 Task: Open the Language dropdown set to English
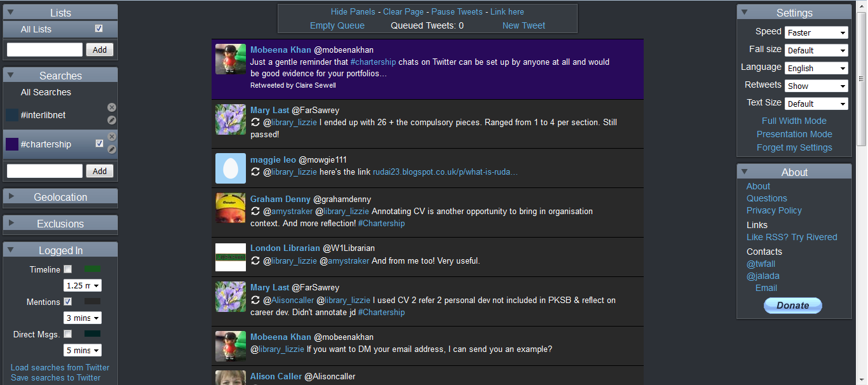[x=817, y=68]
